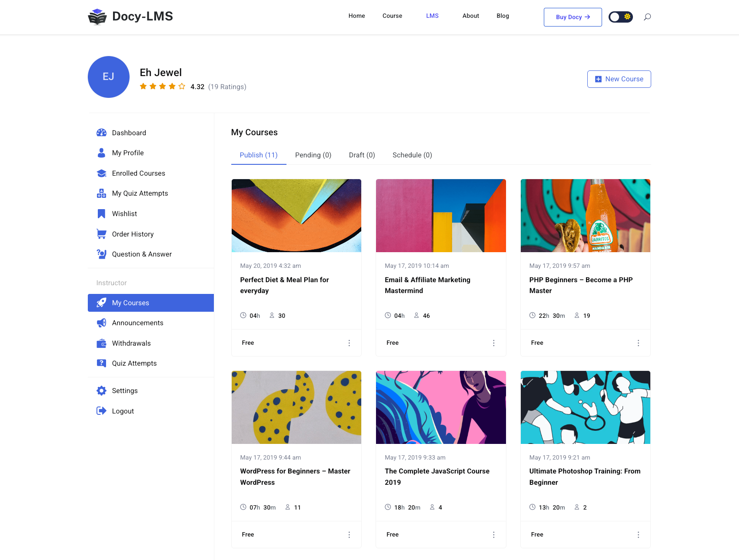Click the EJ profile avatar circle

(109, 77)
